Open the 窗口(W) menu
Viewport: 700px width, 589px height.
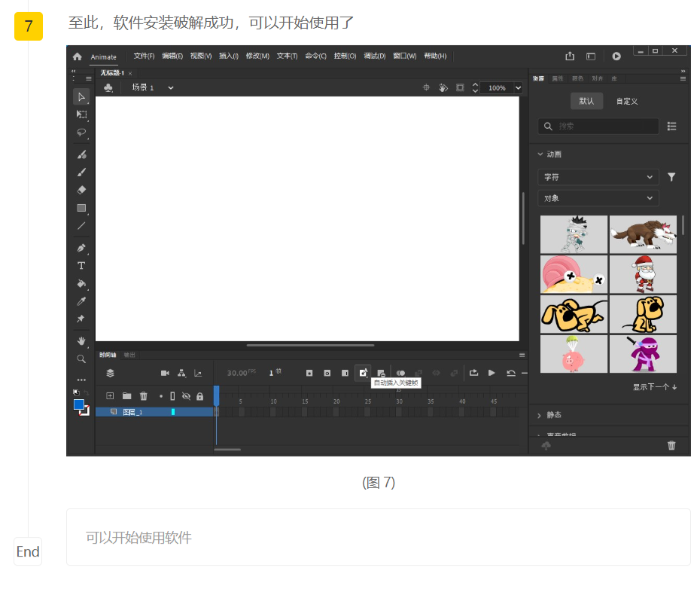tap(404, 56)
